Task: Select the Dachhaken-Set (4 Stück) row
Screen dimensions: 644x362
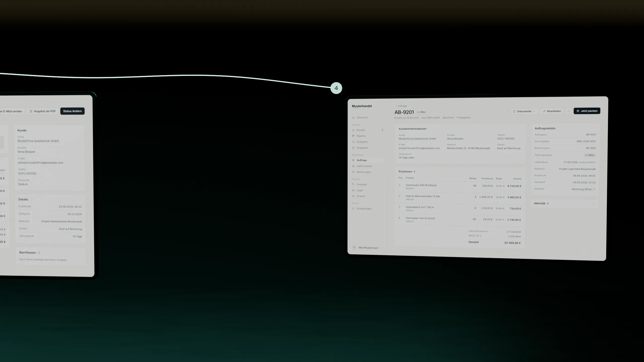Action: pyautogui.click(x=460, y=220)
